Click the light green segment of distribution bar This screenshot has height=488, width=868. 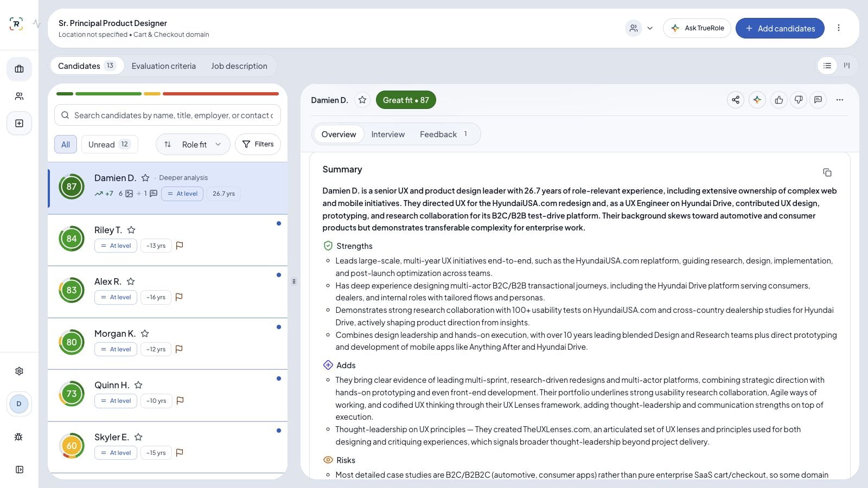(x=108, y=94)
